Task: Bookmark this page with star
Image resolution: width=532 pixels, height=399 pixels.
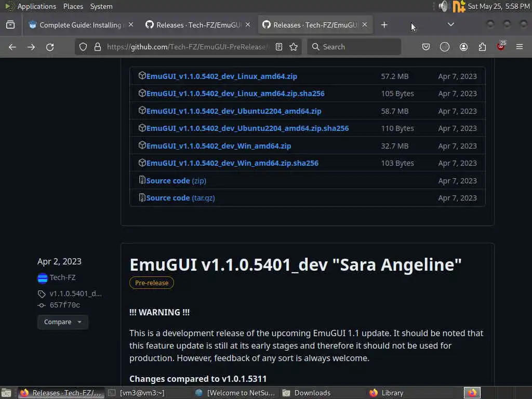Action: click(x=294, y=47)
